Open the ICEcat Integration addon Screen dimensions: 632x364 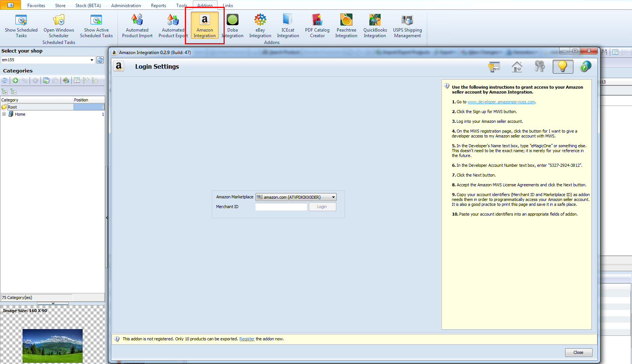(288, 26)
